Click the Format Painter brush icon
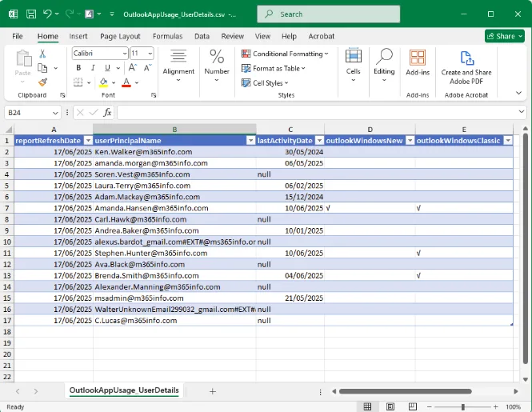The height and width of the screenshot is (412, 532). tap(43, 82)
